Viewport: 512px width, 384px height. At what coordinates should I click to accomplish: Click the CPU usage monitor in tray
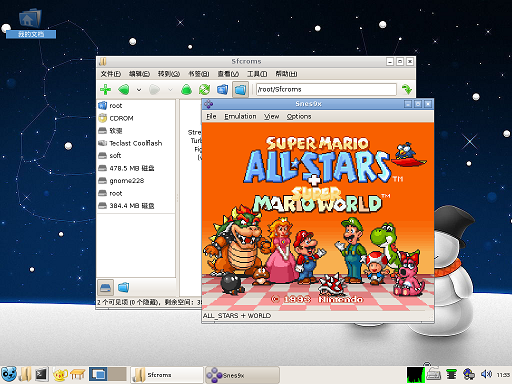[x=416, y=375]
